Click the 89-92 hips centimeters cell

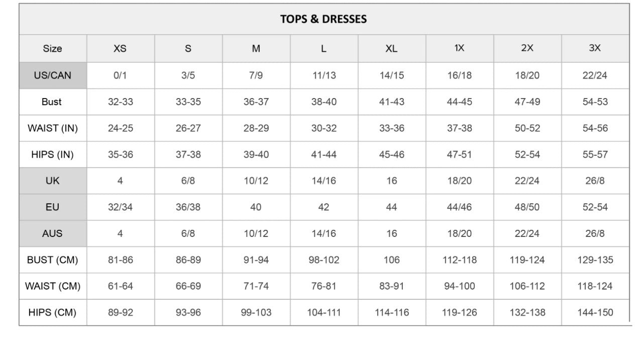121,312
